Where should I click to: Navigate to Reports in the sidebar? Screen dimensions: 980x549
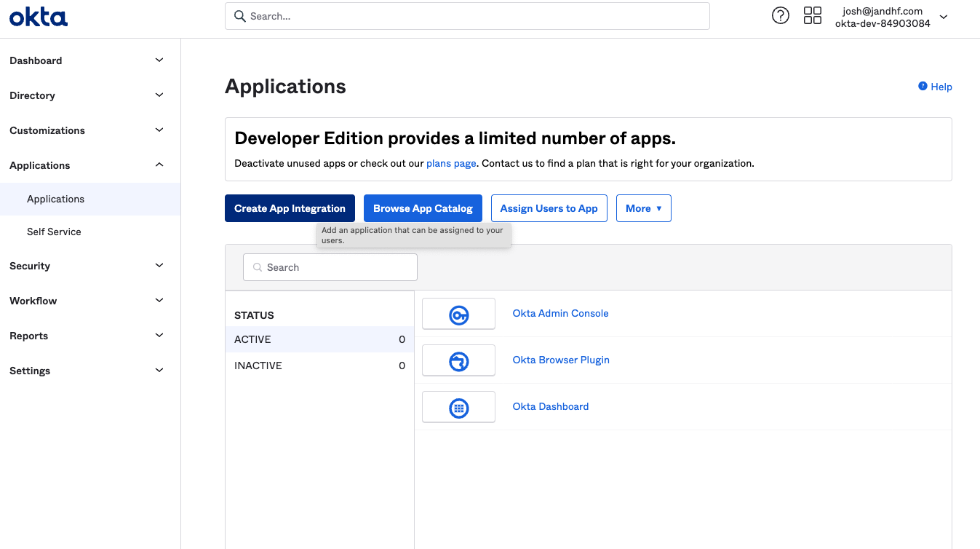click(x=87, y=336)
